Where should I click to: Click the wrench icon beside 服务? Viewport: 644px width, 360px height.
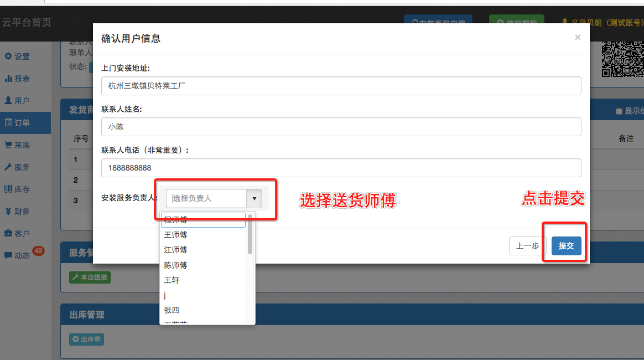8,167
